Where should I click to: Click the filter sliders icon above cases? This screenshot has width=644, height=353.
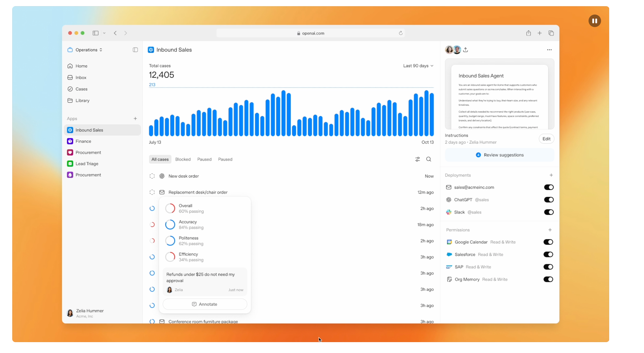[417, 159]
